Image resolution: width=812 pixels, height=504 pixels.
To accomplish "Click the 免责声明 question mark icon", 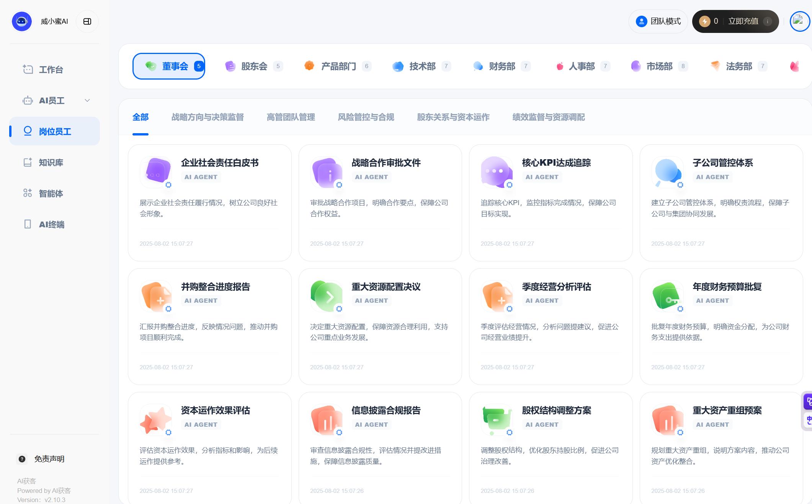I will (x=22, y=459).
